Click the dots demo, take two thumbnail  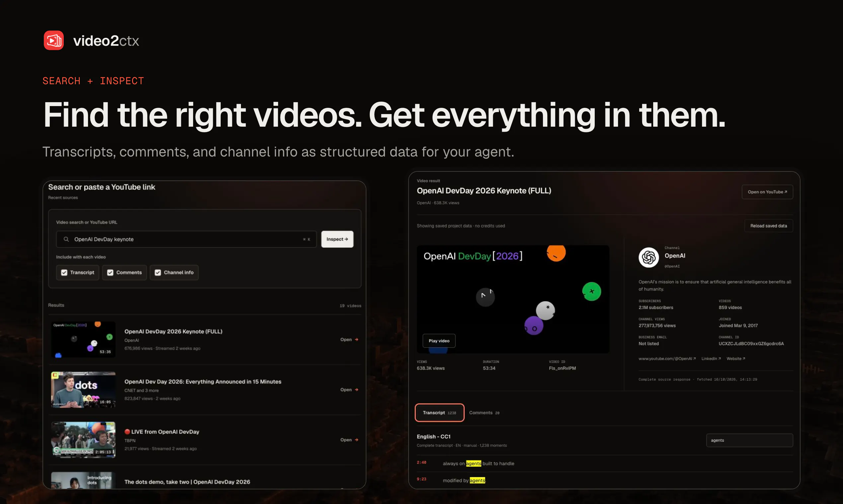83,480
